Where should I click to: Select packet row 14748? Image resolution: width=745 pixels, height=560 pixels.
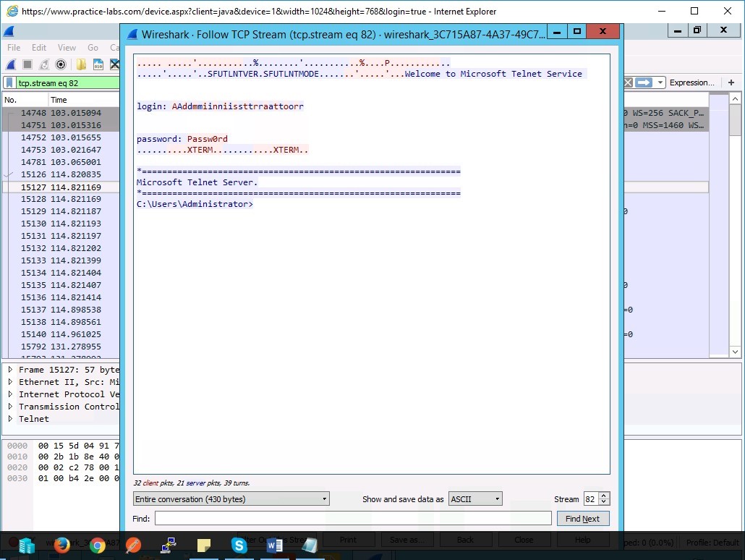tap(61, 113)
